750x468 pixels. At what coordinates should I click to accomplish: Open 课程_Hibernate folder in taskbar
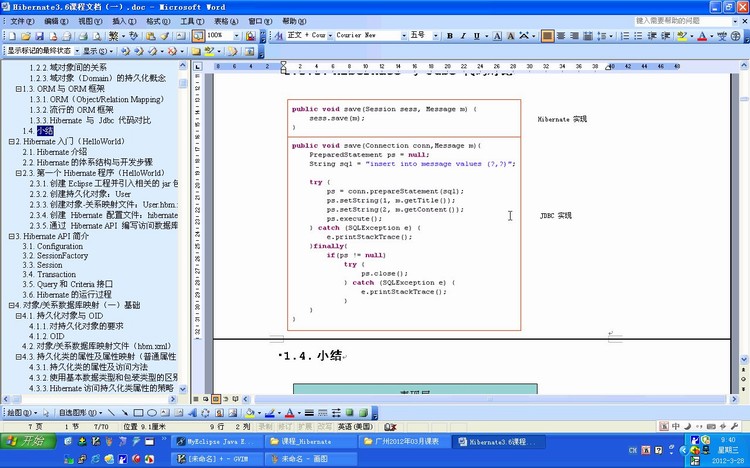pyautogui.click(x=310, y=442)
